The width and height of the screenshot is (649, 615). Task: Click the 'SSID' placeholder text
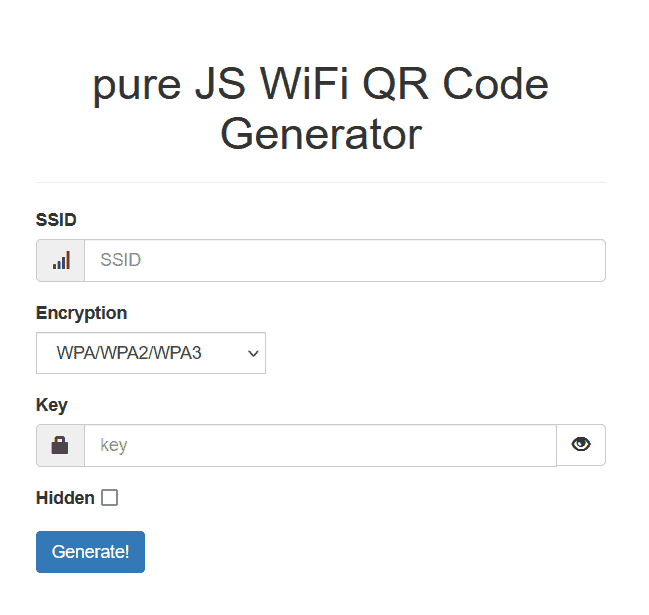click(x=121, y=260)
